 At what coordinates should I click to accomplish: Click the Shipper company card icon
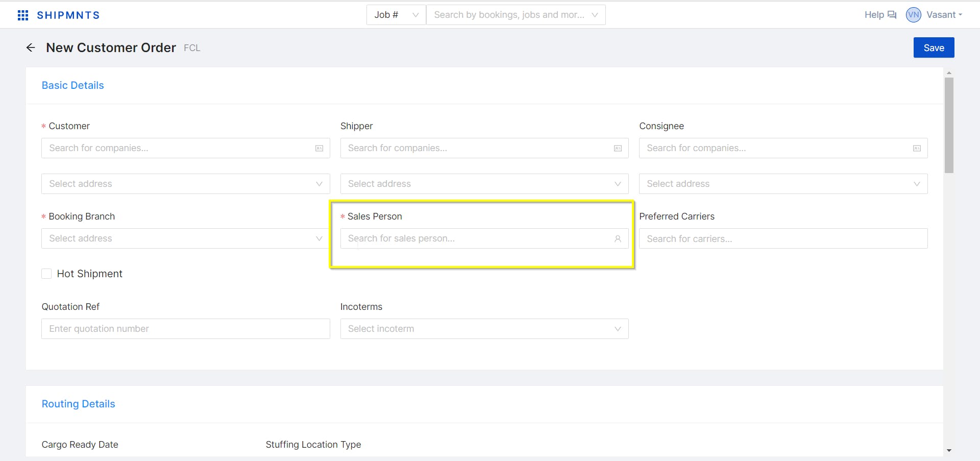(618, 148)
